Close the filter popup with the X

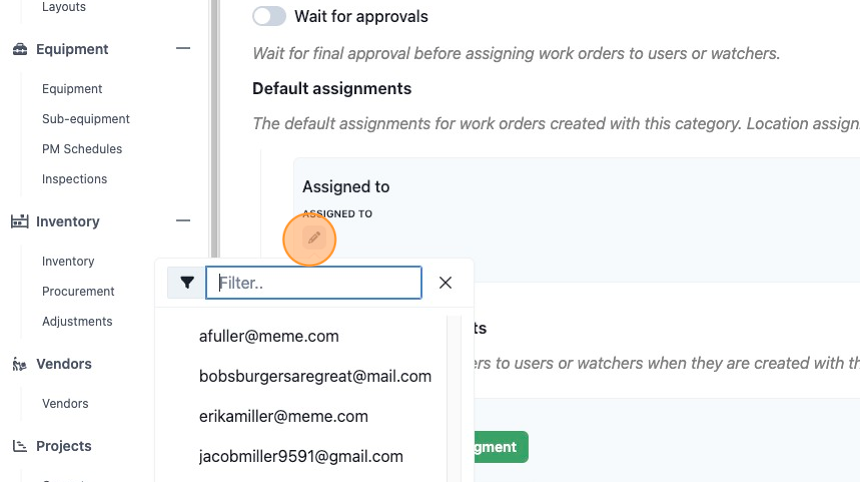(445, 282)
